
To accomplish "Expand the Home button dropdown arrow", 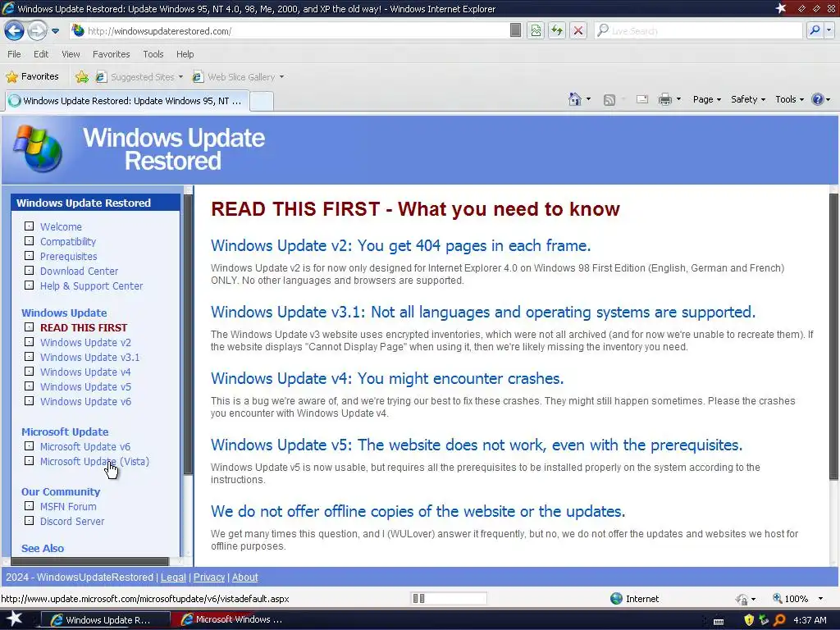I will point(588,99).
